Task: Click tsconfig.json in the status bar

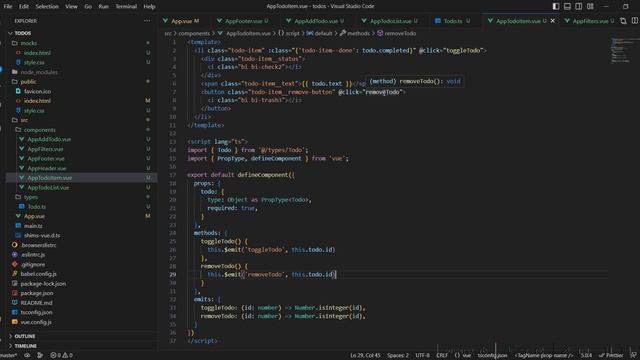Action: (x=492, y=356)
